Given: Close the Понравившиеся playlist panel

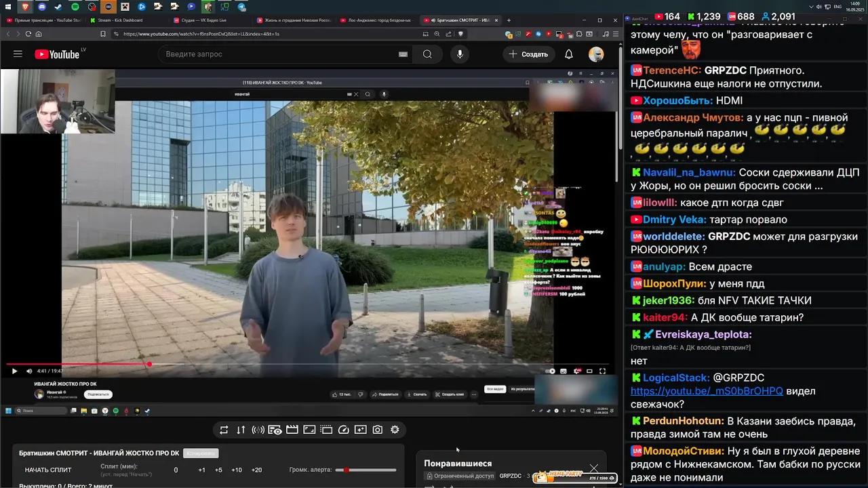Looking at the screenshot, I should click(594, 468).
